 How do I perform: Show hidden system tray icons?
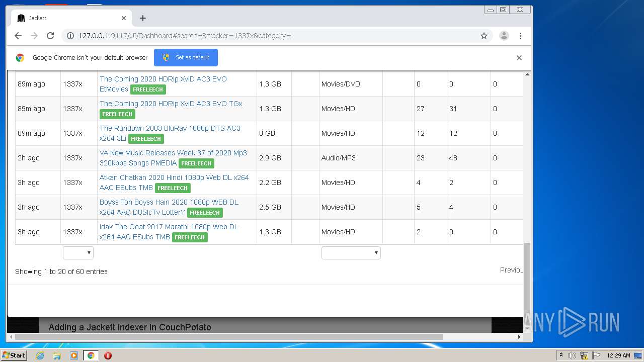click(561, 355)
